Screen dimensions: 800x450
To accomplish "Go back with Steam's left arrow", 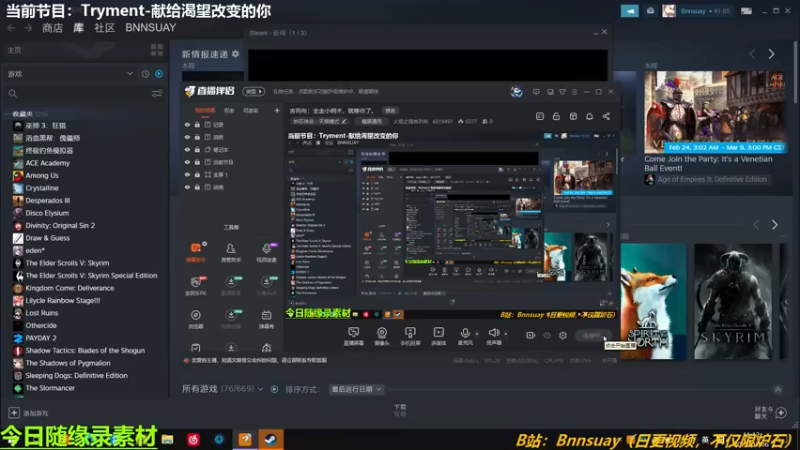I will (11, 28).
